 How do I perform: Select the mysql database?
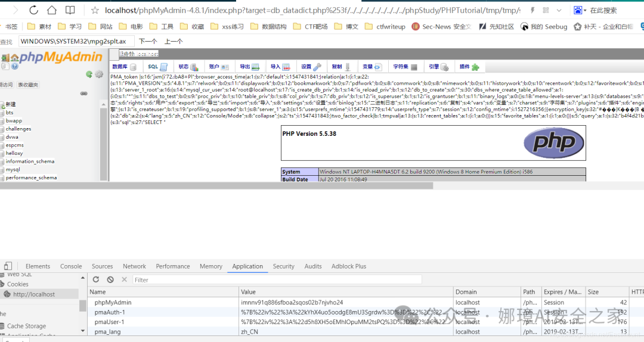click(13, 170)
